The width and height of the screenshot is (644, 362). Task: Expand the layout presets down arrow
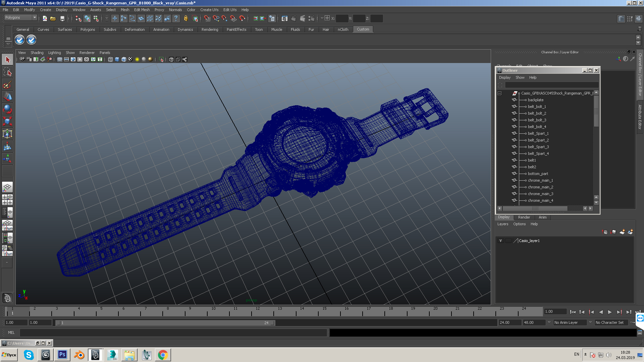7,262
